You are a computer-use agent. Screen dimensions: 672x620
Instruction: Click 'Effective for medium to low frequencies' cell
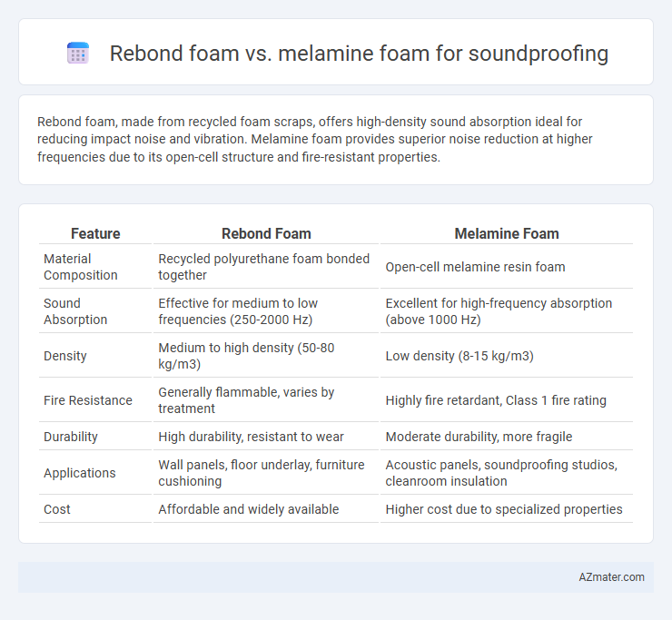pos(238,311)
